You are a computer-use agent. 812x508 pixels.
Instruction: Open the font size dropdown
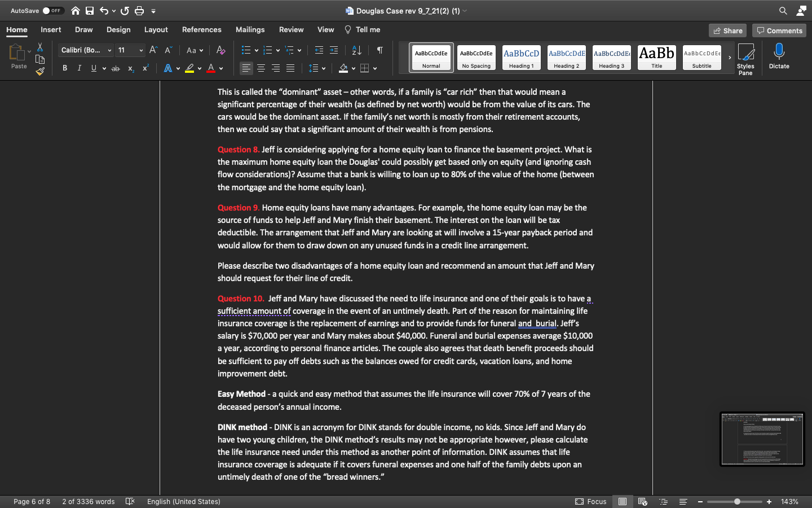coord(141,50)
